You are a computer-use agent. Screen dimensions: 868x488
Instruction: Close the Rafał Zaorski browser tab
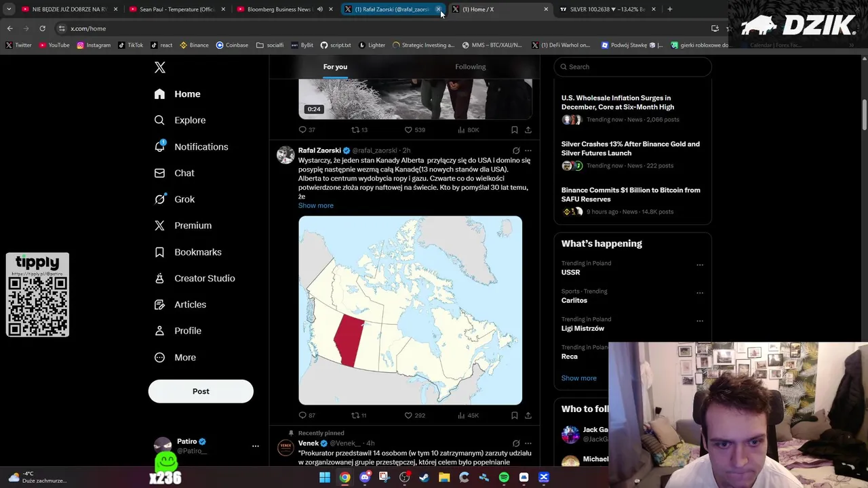point(439,9)
